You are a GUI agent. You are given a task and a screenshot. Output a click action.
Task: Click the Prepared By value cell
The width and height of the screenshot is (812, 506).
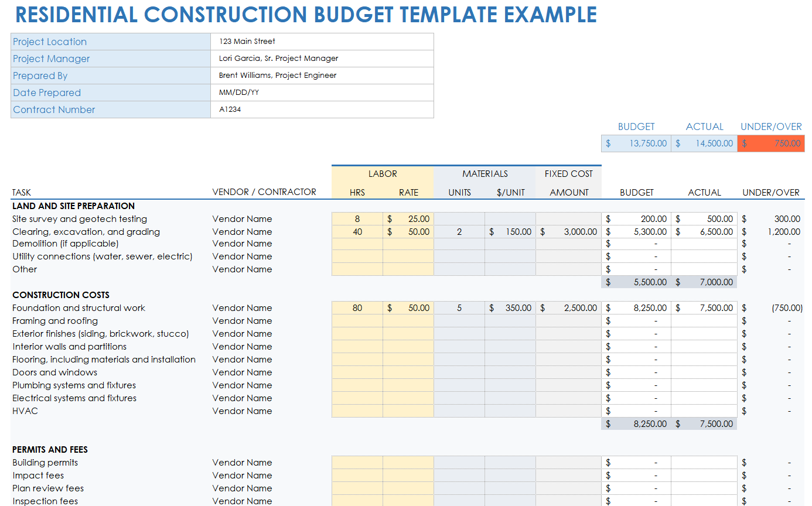[x=322, y=76]
